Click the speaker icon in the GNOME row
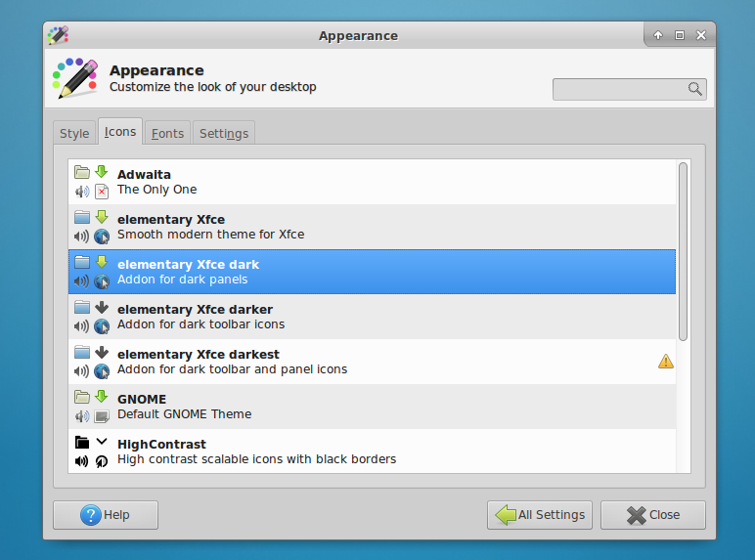The width and height of the screenshot is (755, 560). [x=82, y=416]
